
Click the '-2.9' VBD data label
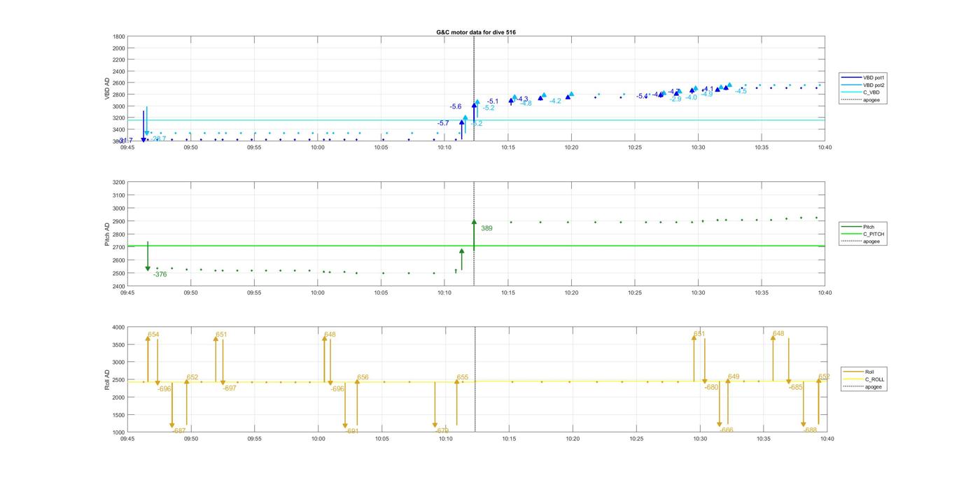675,99
